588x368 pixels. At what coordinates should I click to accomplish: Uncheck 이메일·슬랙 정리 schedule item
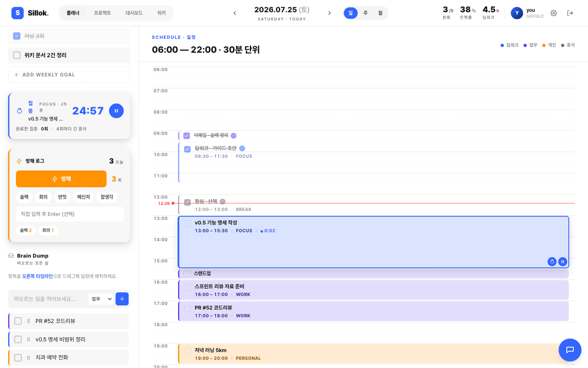[x=187, y=136]
